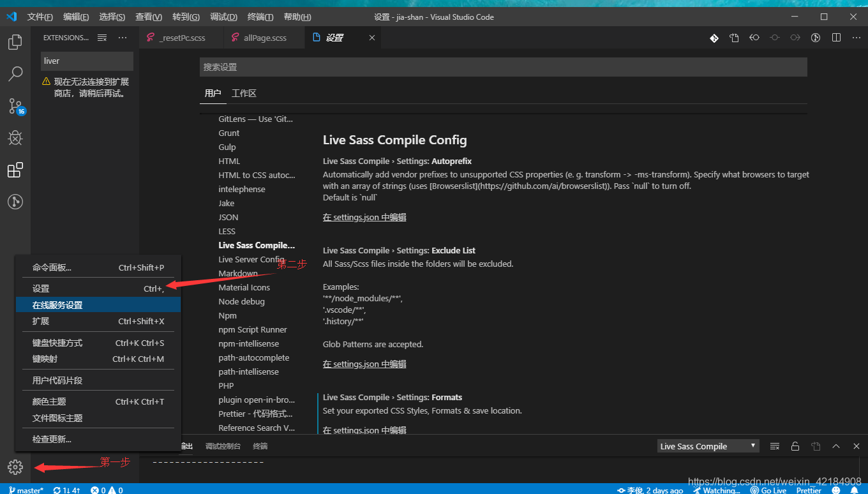Image resolution: width=868 pixels, height=494 pixels.
Task: Click the Manage gear icon
Action: click(15, 467)
